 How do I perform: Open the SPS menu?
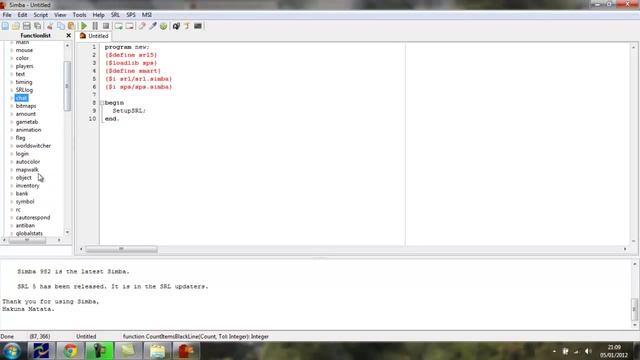point(131,15)
